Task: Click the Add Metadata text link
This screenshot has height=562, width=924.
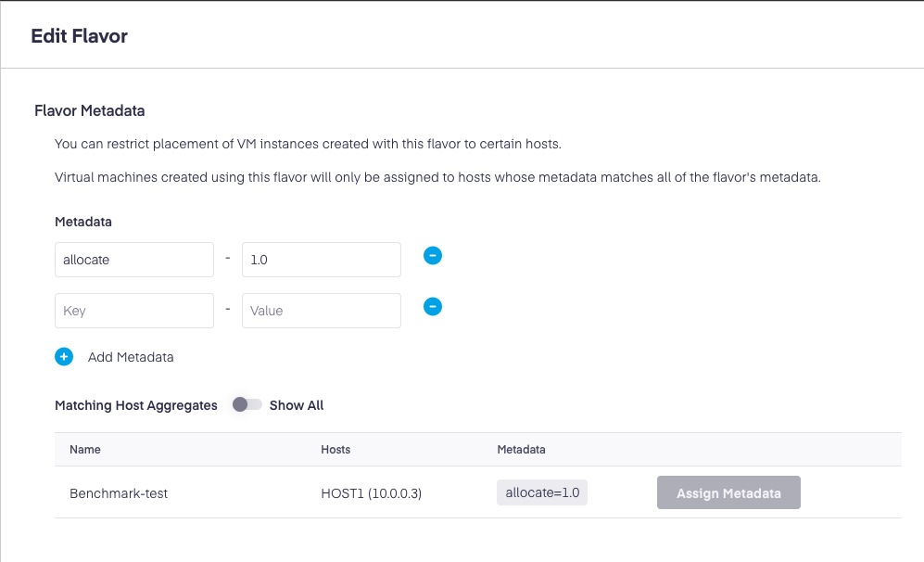Action: pos(131,357)
